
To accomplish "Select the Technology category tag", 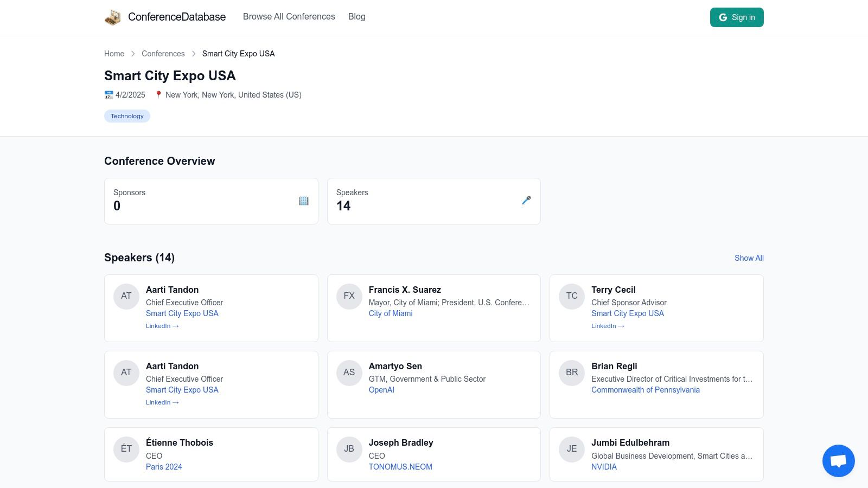I will pos(127,116).
